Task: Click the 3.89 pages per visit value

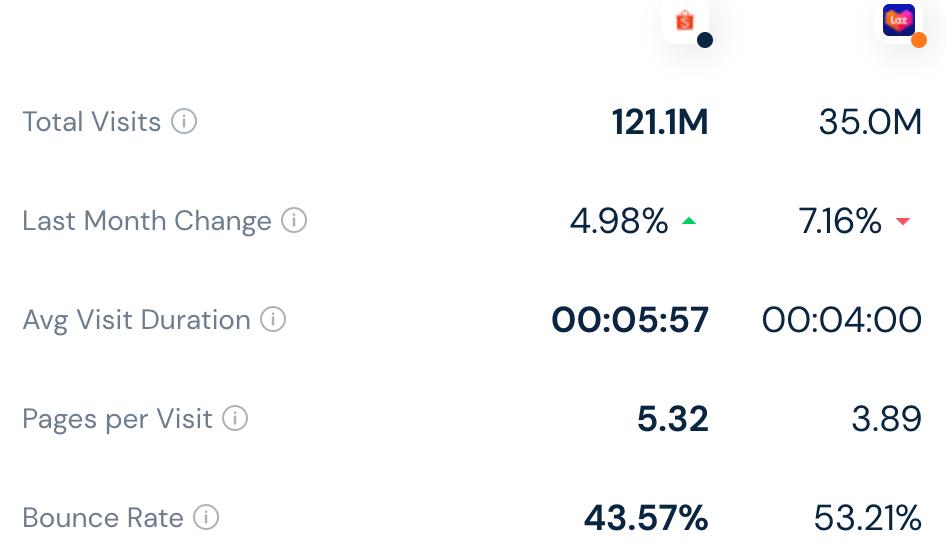Action: tap(886, 419)
